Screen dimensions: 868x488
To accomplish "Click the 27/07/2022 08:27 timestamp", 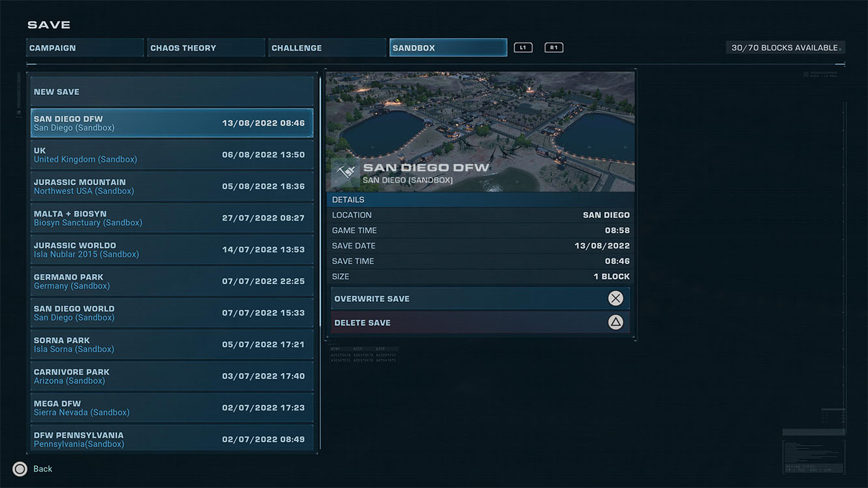I will [263, 218].
